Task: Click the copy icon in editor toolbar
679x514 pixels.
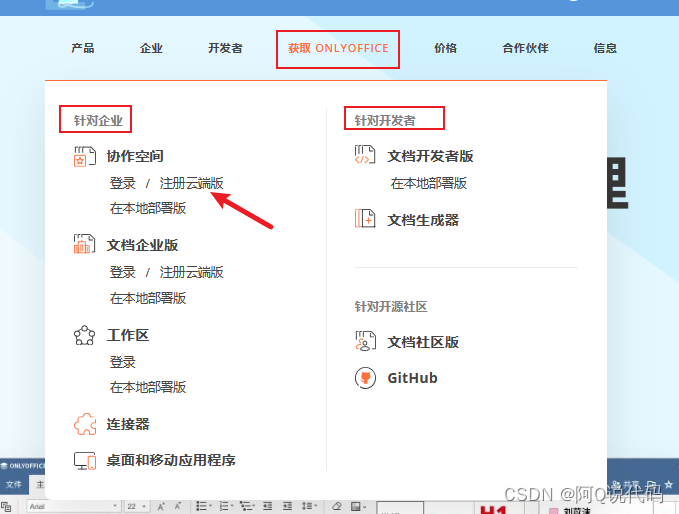Action: pyautogui.click(x=6, y=507)
